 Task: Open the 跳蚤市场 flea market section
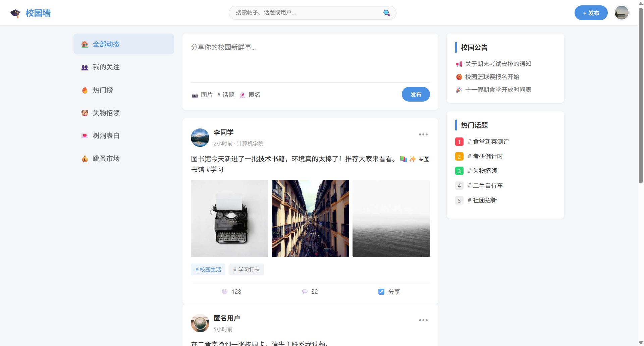point(106,158)
